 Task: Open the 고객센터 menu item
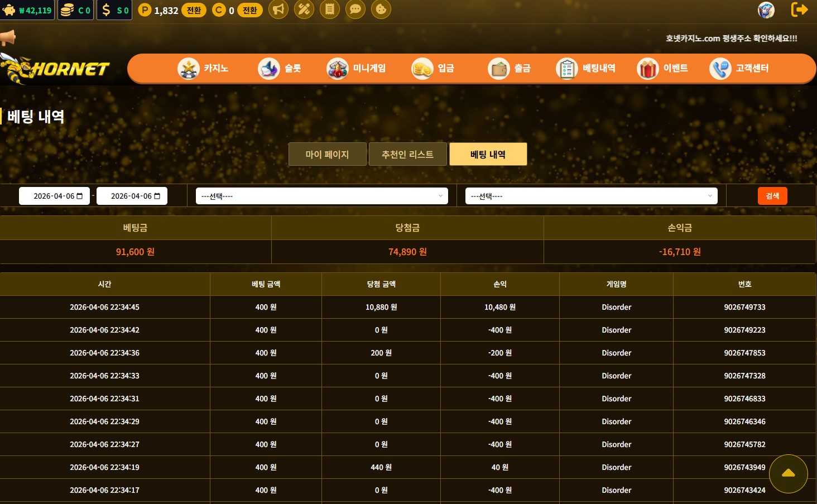[739, 69]
